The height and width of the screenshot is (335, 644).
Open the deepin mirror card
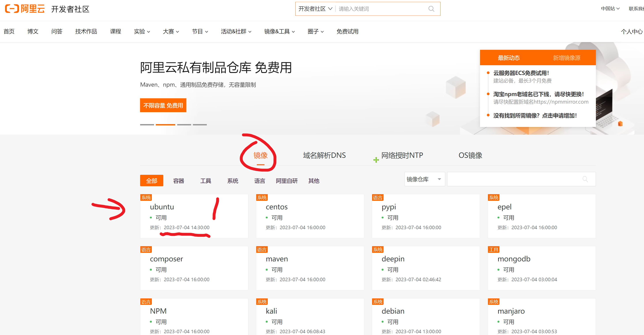click(x=426, y=268)
